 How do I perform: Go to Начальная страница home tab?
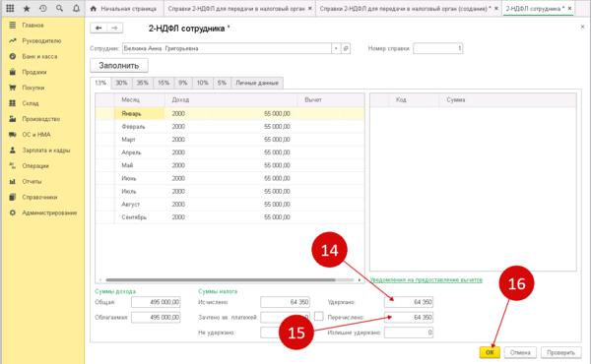[x=123, y=8]
